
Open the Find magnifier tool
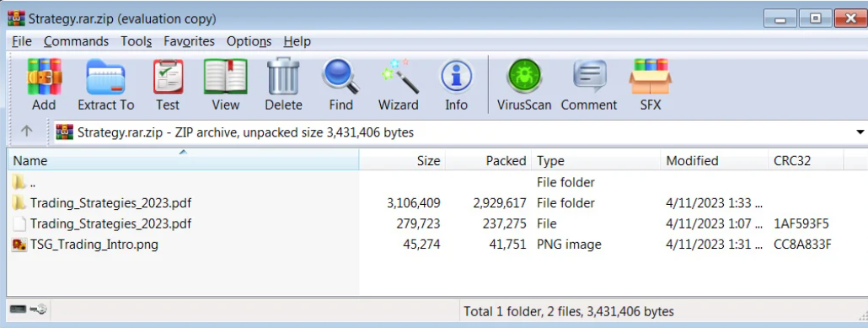pyautogui.click(x=340, y=85)
